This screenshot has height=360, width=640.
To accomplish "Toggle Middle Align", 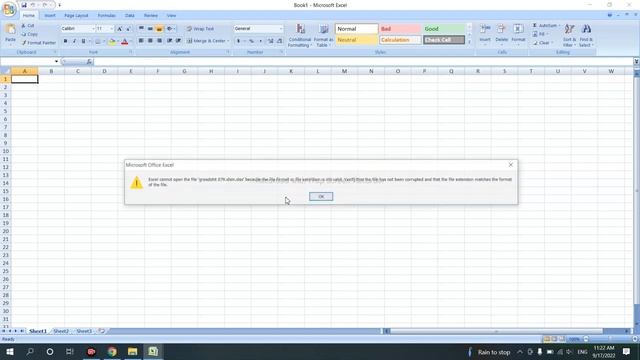I will click(150, 29).
